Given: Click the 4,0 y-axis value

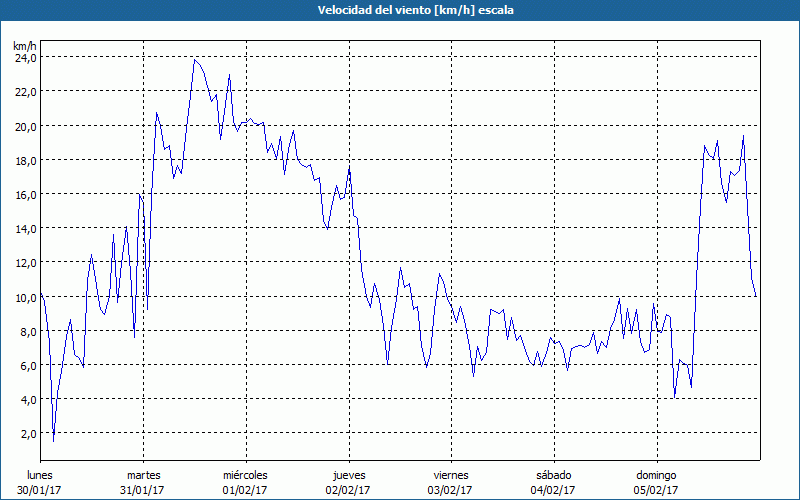Looking at the screenshot, I should click(28, 400).
